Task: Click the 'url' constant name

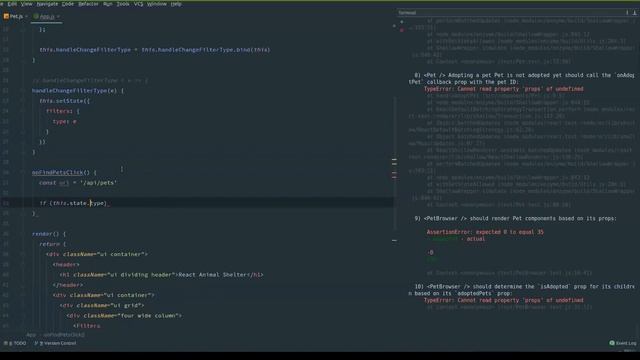Action: pyautogui.click(x=64, y=183)
